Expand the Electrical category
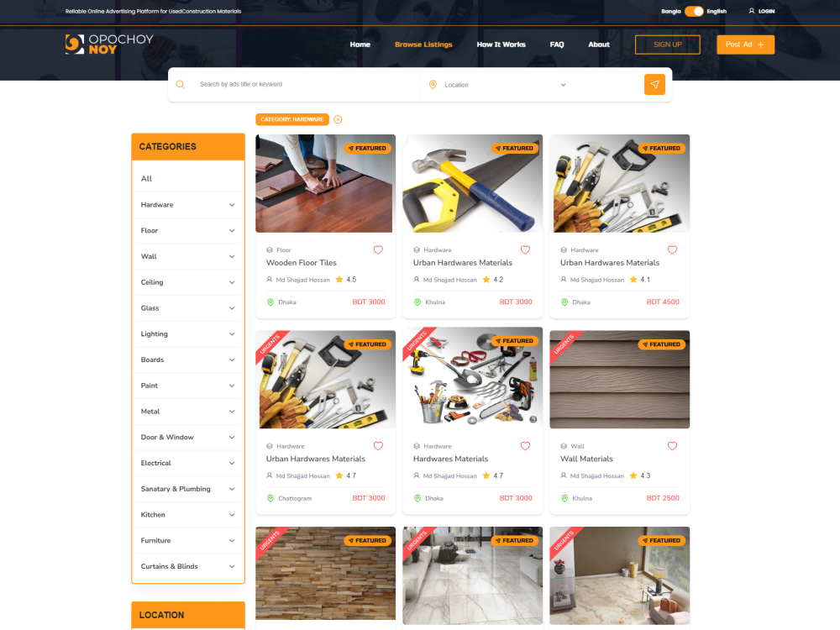 coord(232,464)
